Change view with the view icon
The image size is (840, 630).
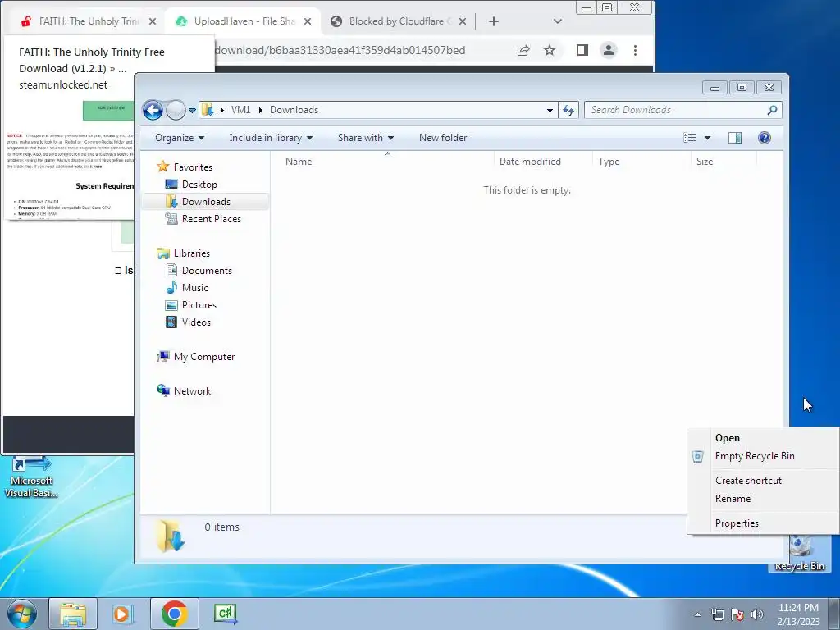pos(689,138)
